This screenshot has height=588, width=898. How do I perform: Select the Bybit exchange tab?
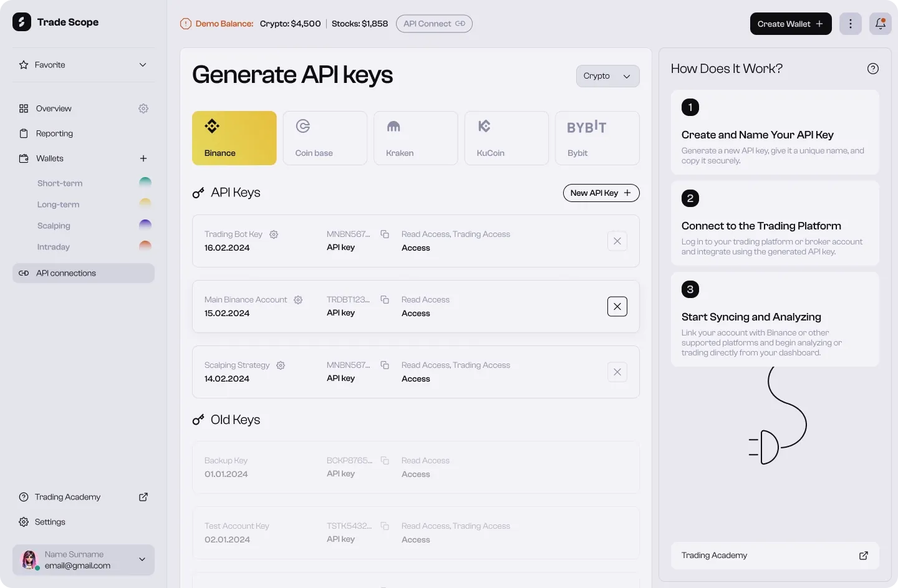click(597, 138)
